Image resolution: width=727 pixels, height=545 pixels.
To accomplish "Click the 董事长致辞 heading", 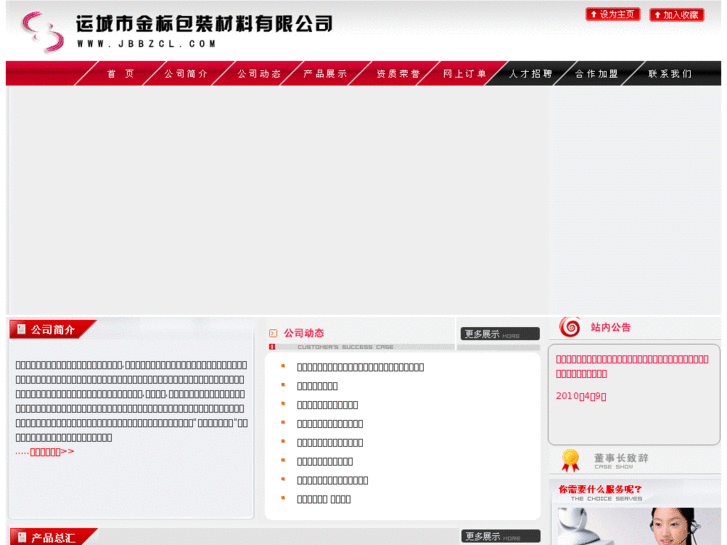I will click(x=621, y=458).
